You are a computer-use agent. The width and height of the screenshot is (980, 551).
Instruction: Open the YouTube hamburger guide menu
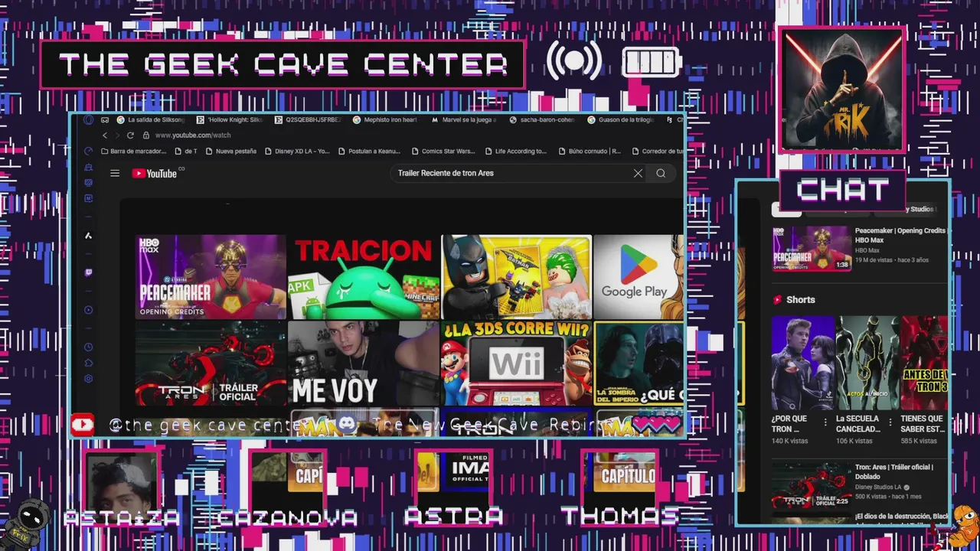(x=115, y=174)
